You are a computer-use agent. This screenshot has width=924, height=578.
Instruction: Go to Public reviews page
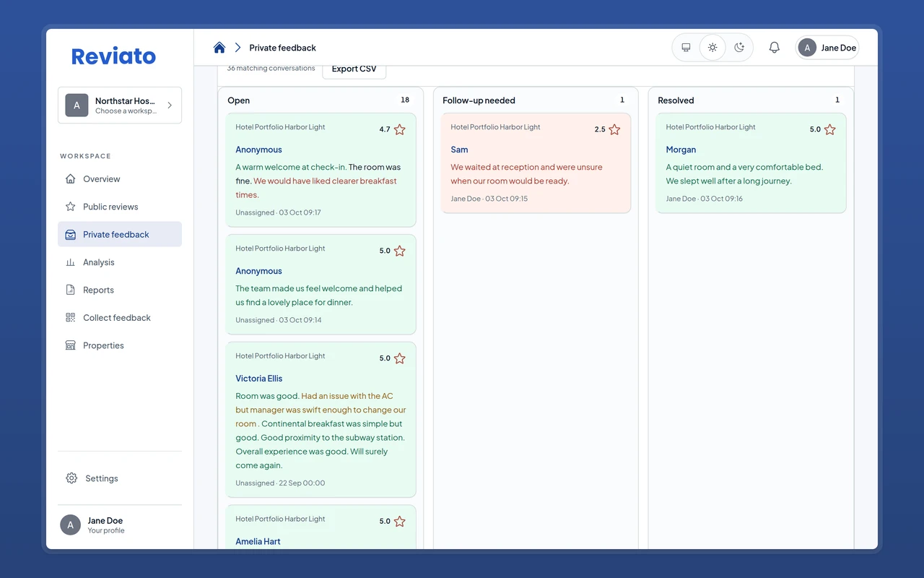[120, 207]
